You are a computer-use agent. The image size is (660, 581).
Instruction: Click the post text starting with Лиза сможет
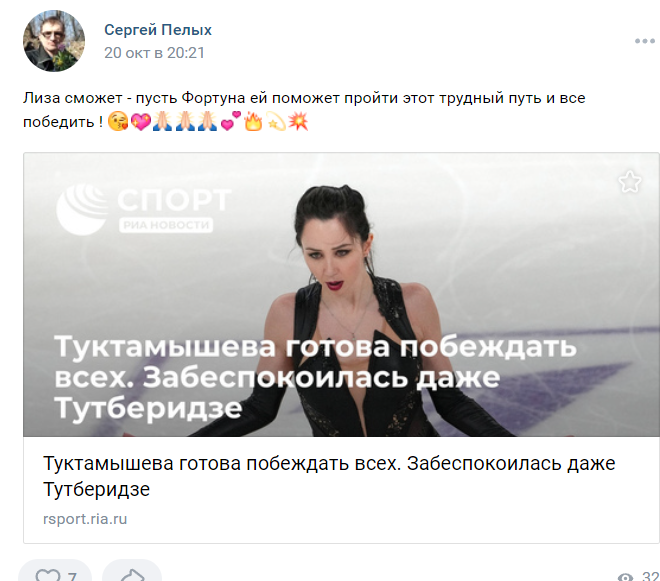point(304,110)
